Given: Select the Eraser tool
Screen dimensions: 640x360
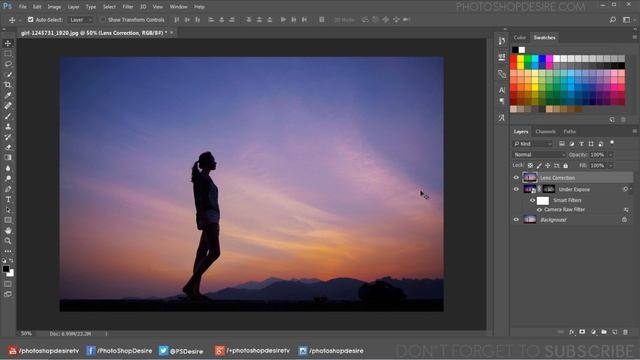Looking at the screenshot, I should click(x=8, y=147).
